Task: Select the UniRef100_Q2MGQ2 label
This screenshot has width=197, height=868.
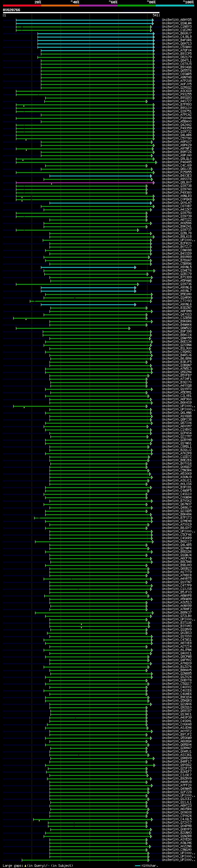Action: coord(177,88)
